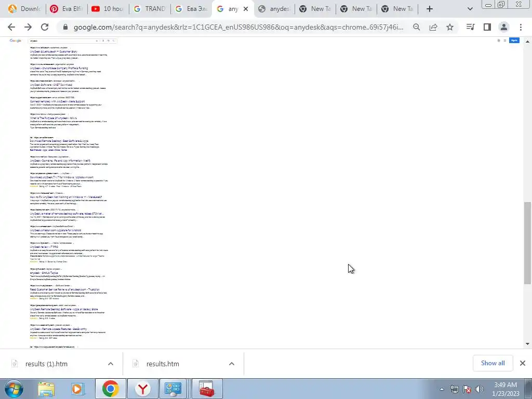Open Google settings gear on page

tap(499, 41)
